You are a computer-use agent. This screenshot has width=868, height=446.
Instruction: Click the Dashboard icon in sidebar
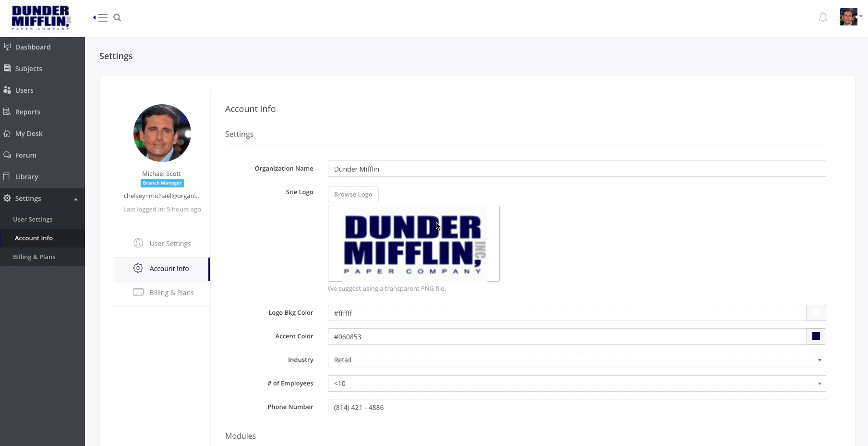[7, 47]
